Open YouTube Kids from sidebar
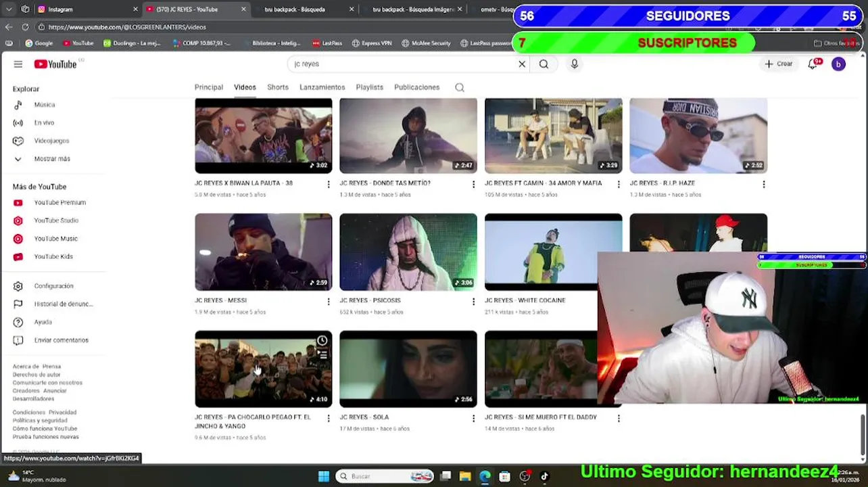The image size is (868, 487). click(x=53, y=257)
